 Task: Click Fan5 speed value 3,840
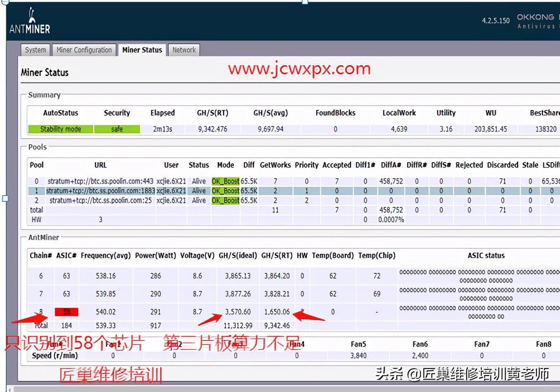point(358,356)
